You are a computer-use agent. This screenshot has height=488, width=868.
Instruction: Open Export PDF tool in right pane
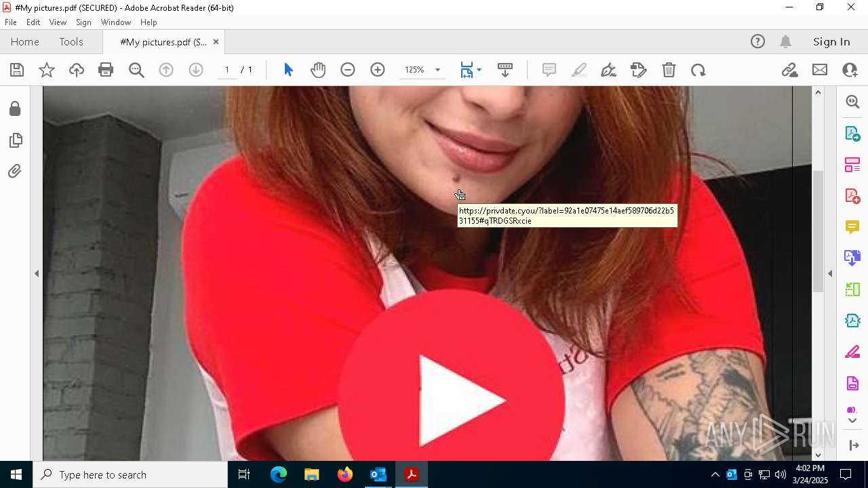click(852, 133)
